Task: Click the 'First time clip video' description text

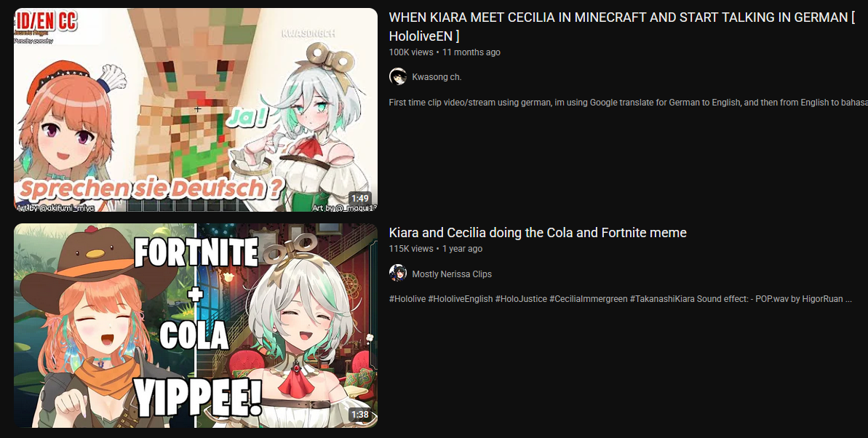Action: coord(629,103)
